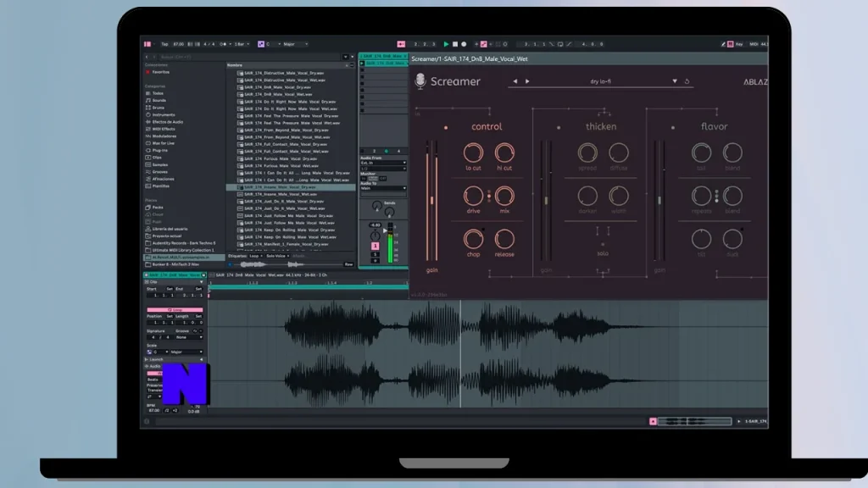Remove the Solo Voice tag filter
Image resolution: width=868 pixels, height=488 pixels.
(x=288, y=256)
